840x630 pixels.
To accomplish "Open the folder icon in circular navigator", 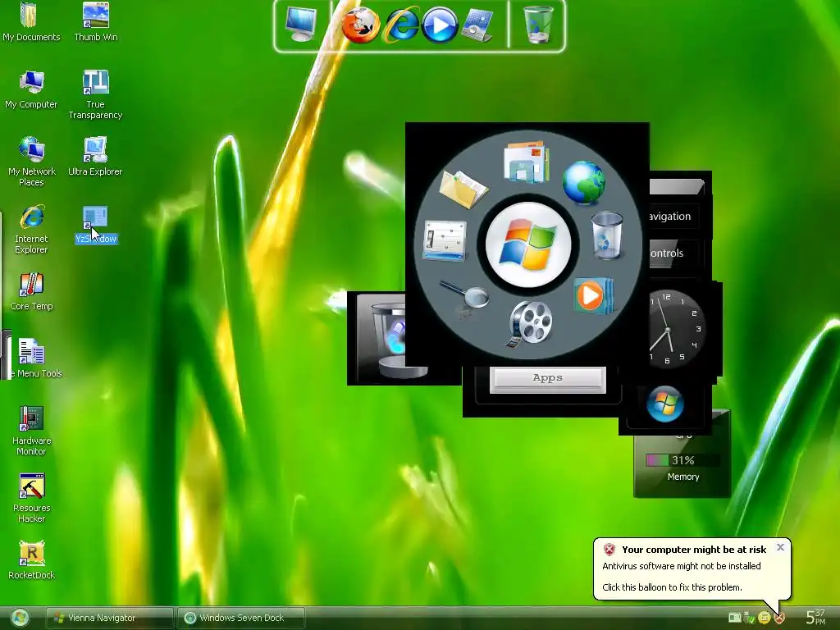I will tap(463, 188).
